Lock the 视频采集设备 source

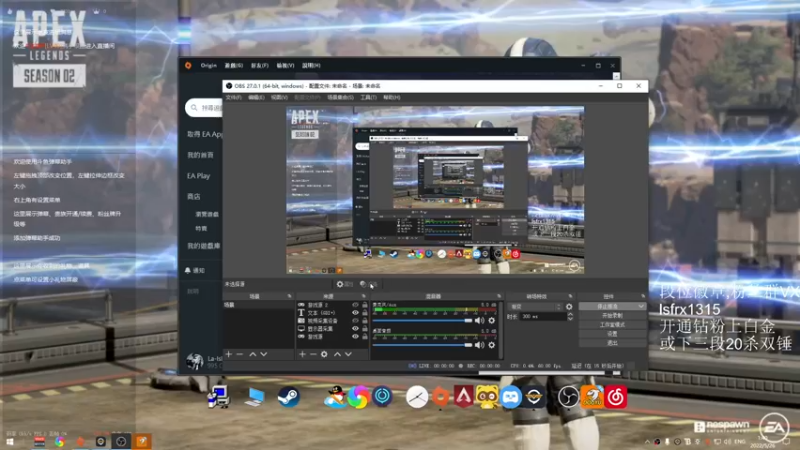pyautogui.click(x=365, y=321)
